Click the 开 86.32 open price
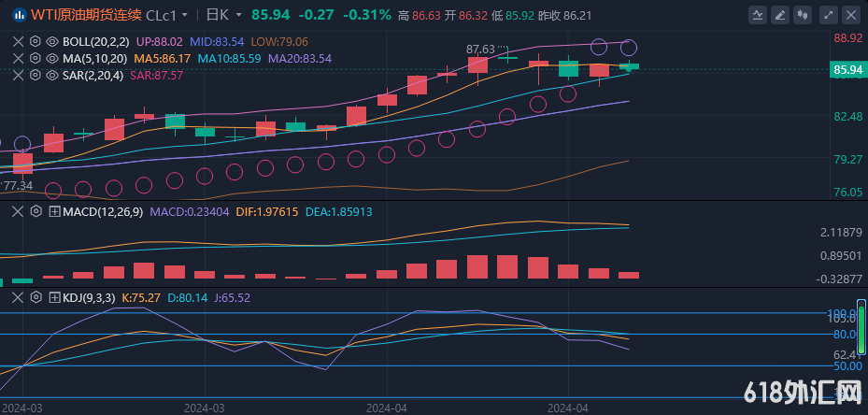This screenshot has width=868, height=415. tap(465, 16)
